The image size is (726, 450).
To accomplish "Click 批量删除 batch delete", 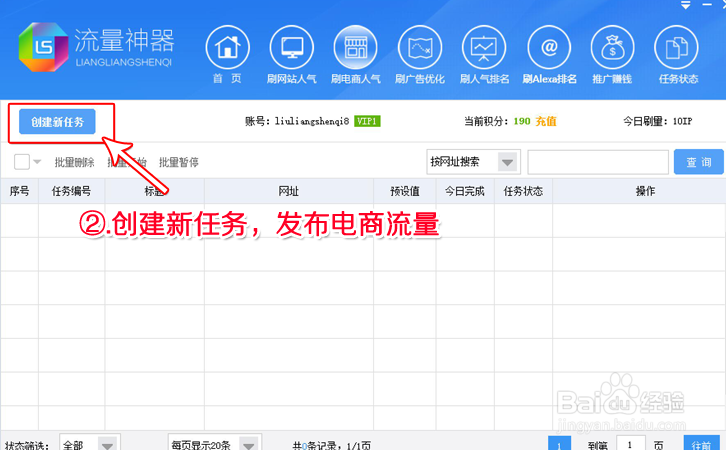I will [75, 162].
